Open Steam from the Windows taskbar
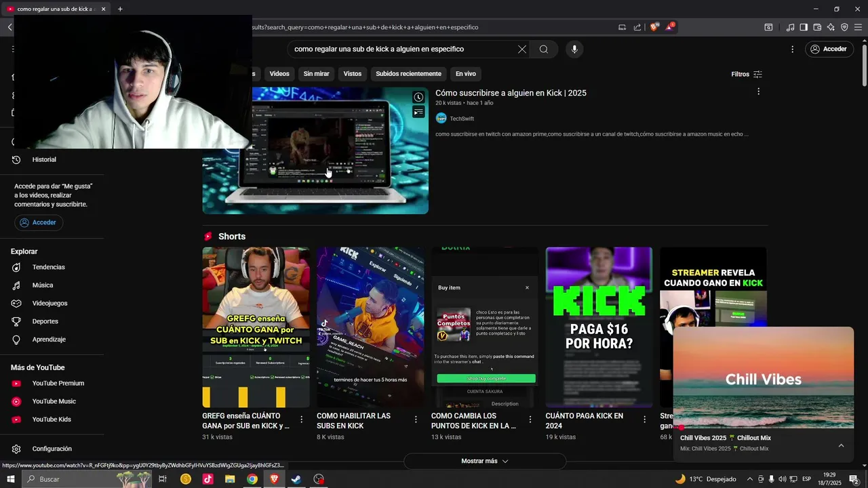The image size is (868, 488). pos(296,479)
